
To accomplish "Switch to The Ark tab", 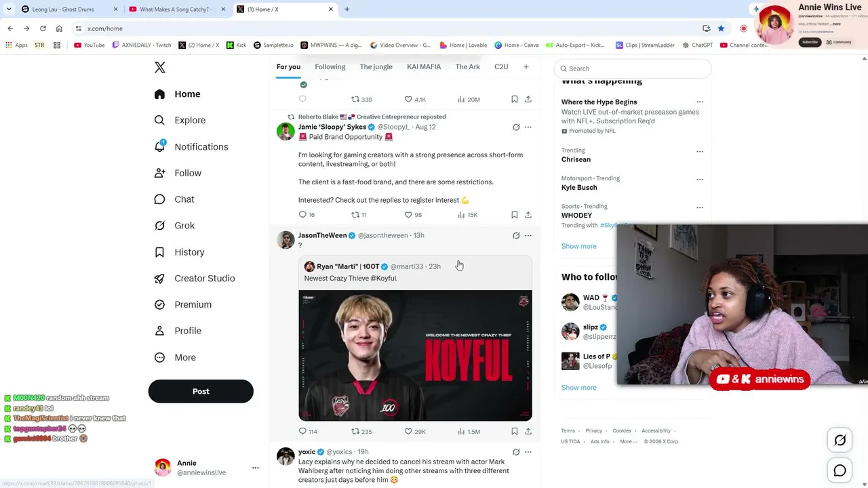I will [x=468, y=66].
